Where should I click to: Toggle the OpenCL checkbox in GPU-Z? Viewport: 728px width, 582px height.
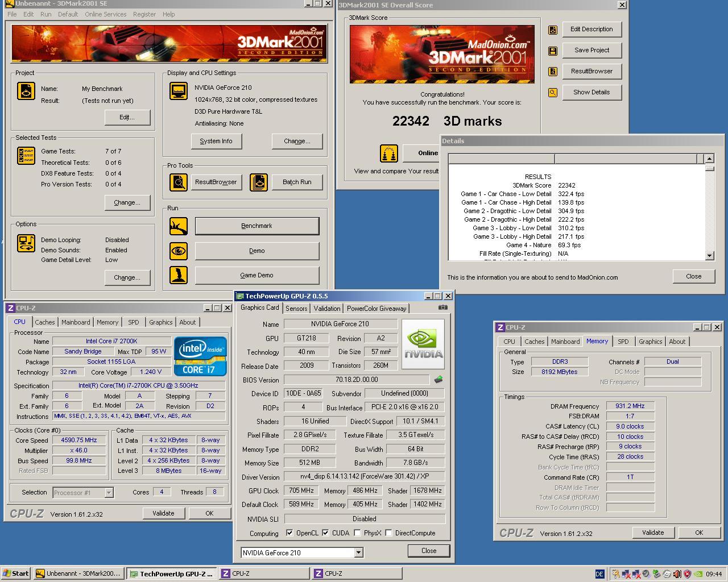pos(289,533)
